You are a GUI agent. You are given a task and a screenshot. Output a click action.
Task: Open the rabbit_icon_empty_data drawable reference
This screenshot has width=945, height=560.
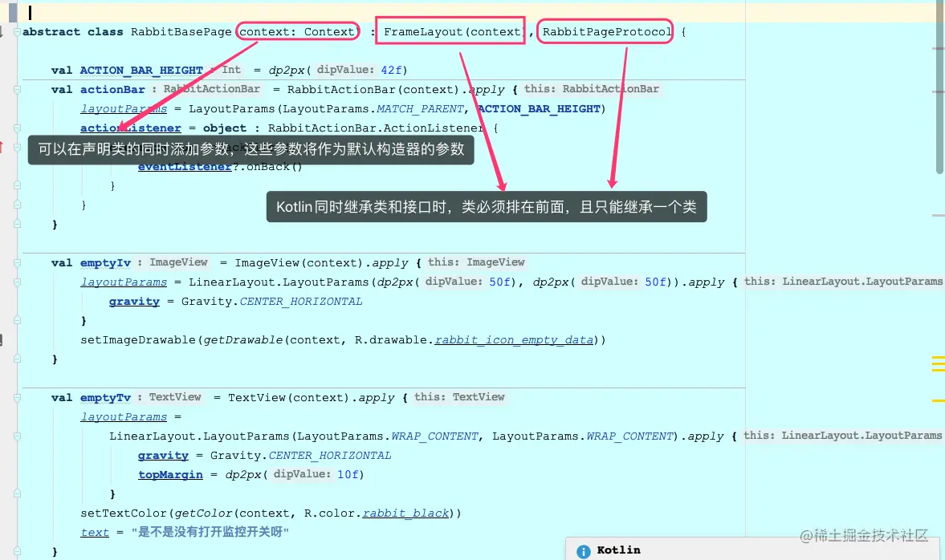coord(514,339)
